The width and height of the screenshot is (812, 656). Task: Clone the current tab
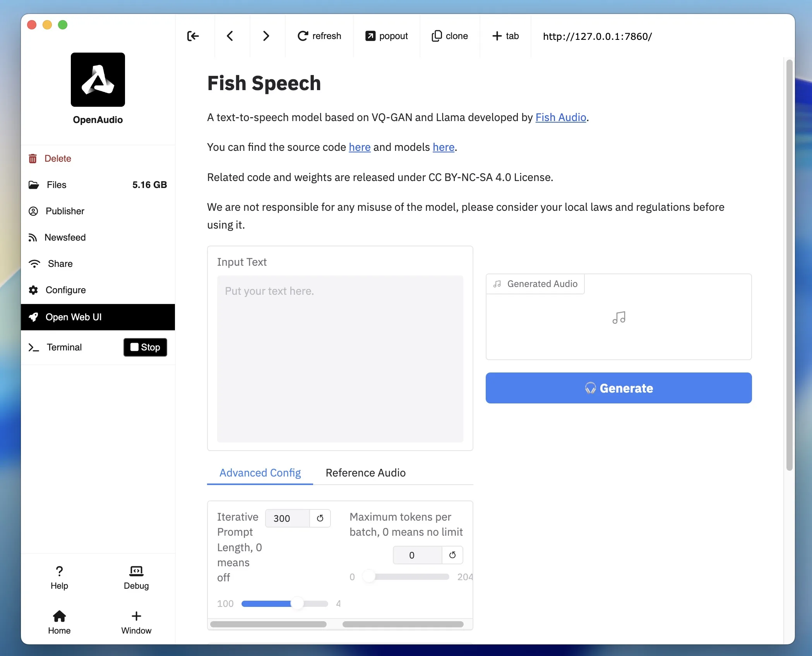450,36
